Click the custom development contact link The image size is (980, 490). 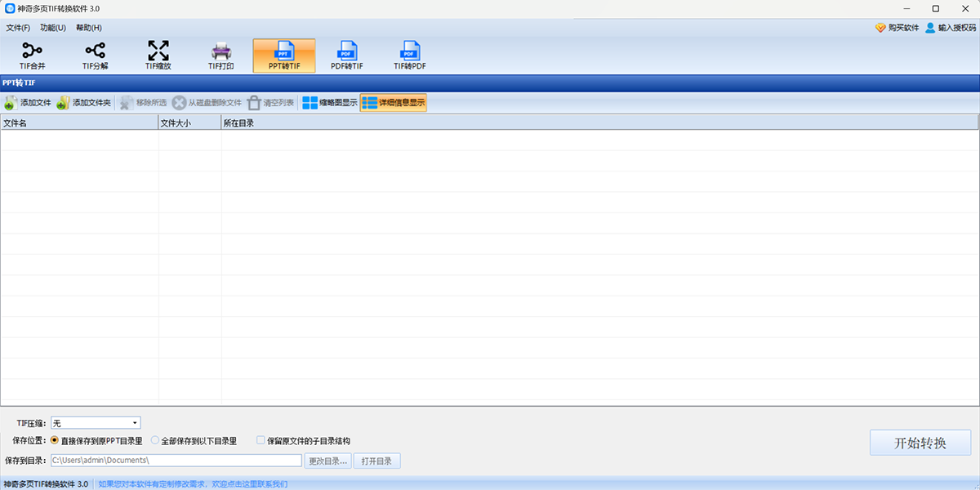[x=193, y=484]
